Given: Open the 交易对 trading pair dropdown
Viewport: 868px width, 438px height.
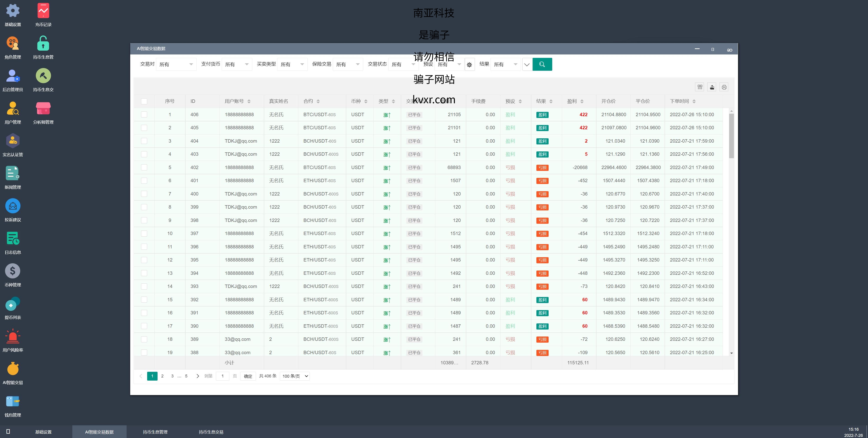Looking at the screenshot, I should [176, 64].
